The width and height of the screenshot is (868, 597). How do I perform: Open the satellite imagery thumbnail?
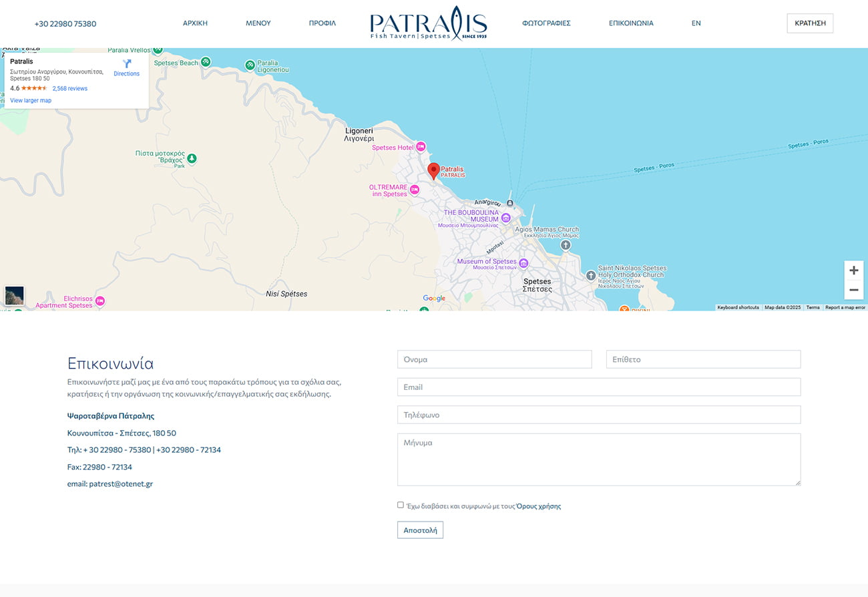pyautogui.click(x=14, y=296)
